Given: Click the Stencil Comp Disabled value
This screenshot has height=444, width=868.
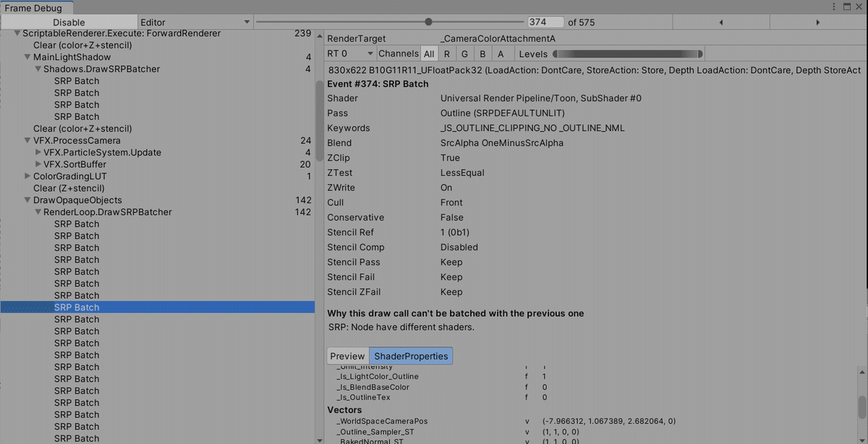Looking at the screenshot, I should point(459,247).
